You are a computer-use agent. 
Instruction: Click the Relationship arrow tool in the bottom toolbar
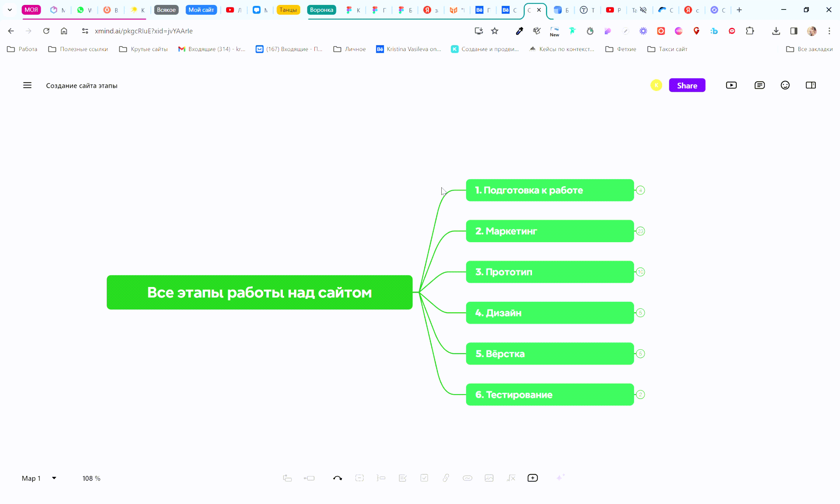click(x=337, y=478)
